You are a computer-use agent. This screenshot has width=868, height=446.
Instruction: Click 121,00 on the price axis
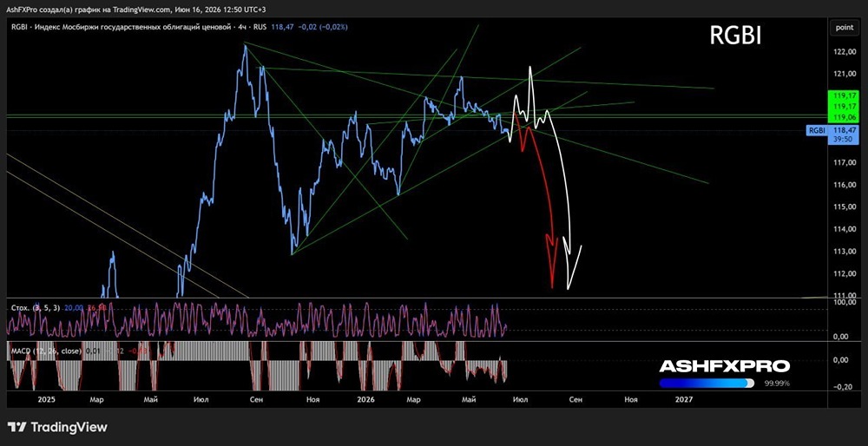845,74
